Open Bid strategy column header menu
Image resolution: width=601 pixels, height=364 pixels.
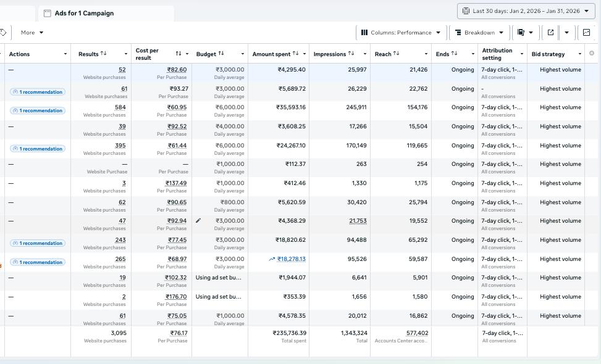579,54
